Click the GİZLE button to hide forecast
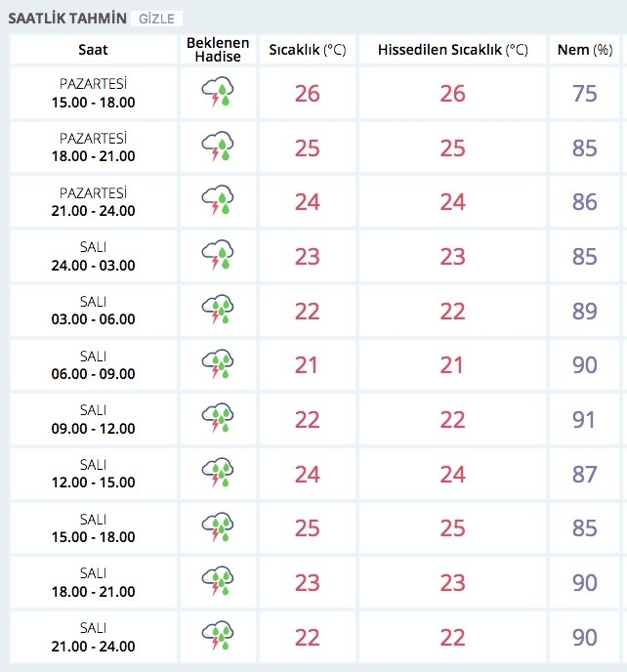The image size is (627, 672). tap(157, 19)
